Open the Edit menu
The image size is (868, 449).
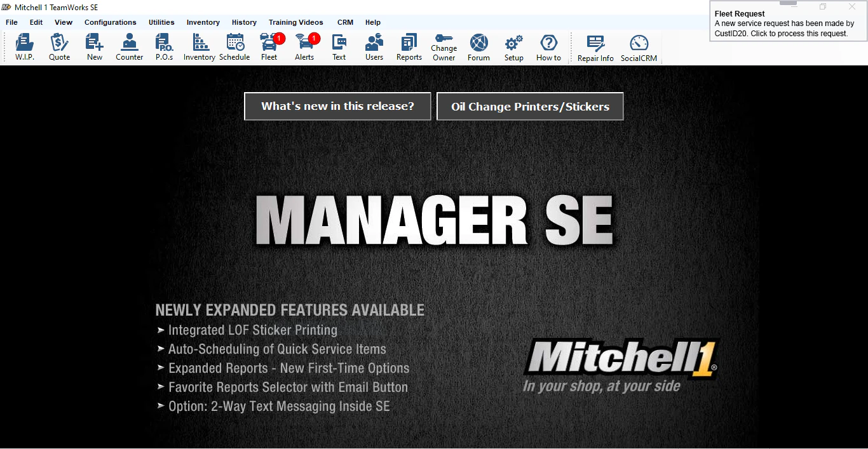click(x=36, y=22)
